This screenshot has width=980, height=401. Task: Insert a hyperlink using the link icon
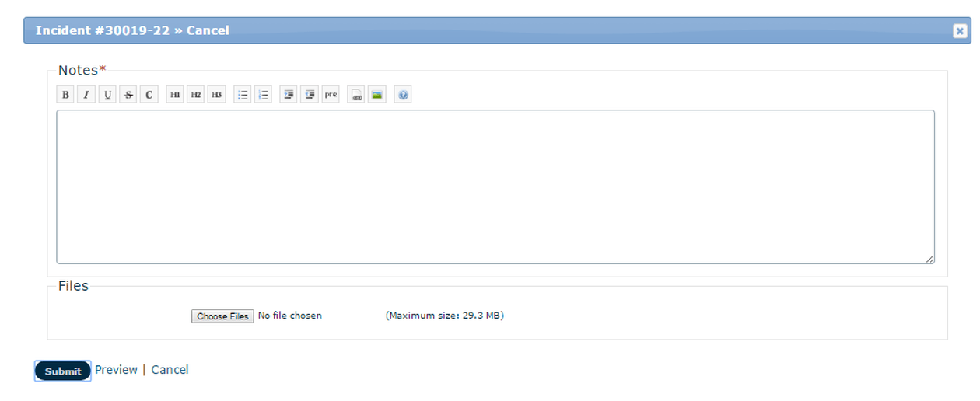pyautogui.click(x=356, y=95)
